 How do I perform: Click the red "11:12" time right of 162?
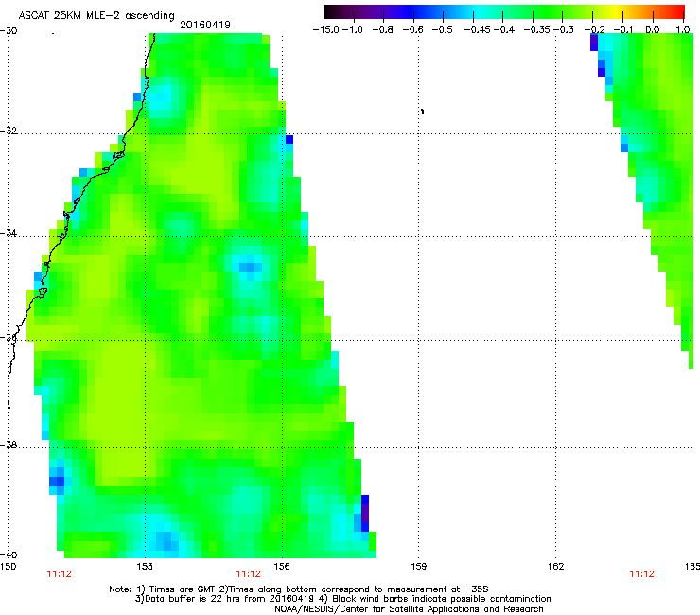641,574
